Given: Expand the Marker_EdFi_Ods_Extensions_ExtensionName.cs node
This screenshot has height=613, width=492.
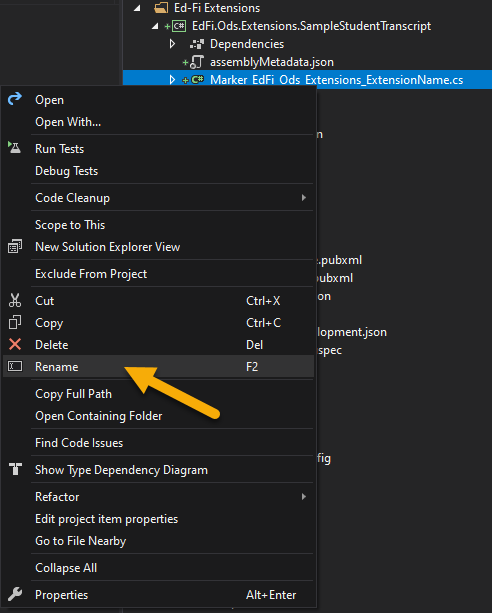Looking at the screenshot, I should pos(172,80).
